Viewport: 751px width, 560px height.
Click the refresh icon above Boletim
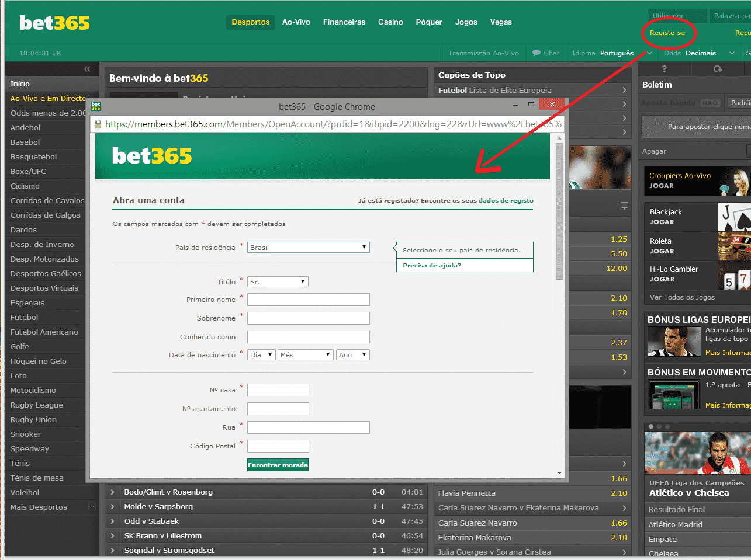tap(718, 69)
